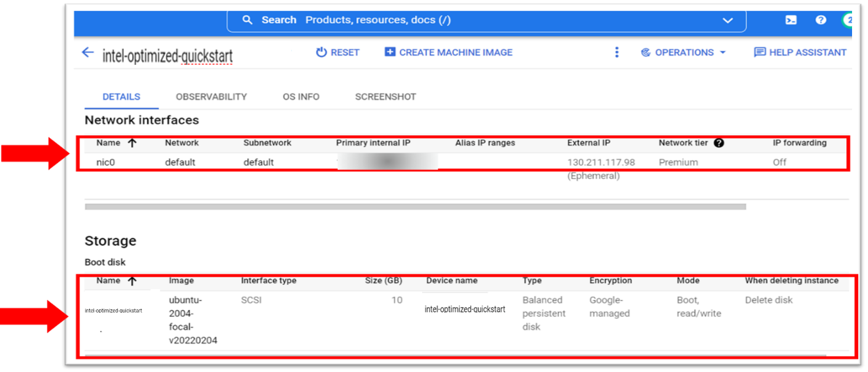The height and width of the screenshot is (372, 868).
Task: Click the RESET button
Action: pos(338,52)
